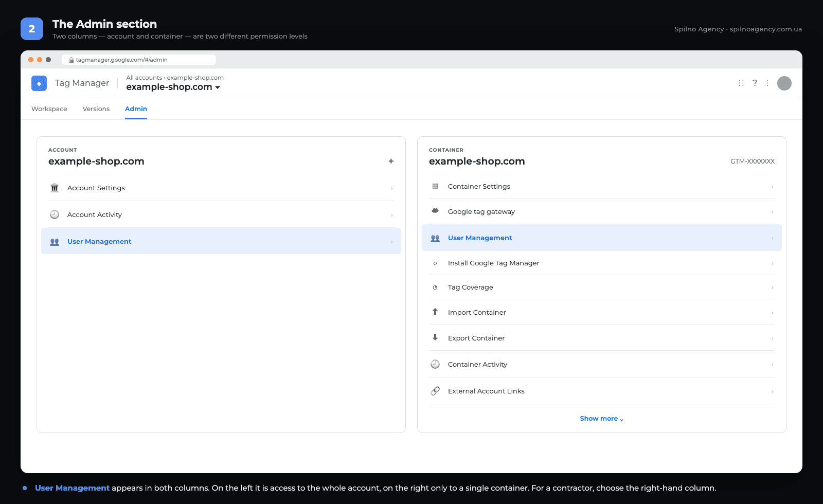Click chevron on Container Settings row

tap(773, 187)
